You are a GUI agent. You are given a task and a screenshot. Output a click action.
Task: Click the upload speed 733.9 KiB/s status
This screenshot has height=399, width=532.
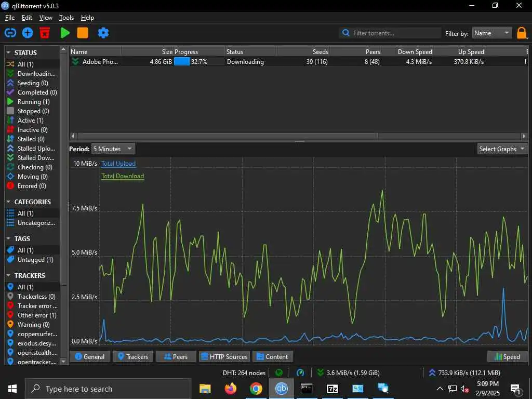(464, 373)
